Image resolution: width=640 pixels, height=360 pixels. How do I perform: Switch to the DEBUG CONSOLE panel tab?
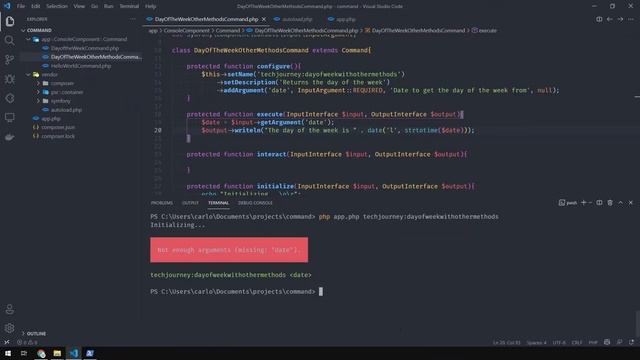[x=255, y=203]
